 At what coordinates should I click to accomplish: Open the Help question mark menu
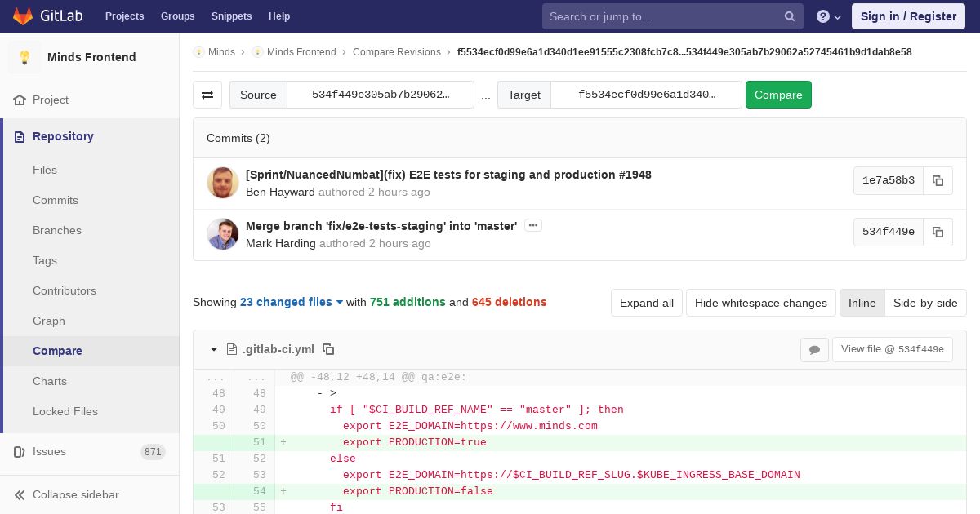click(x=828, y=16)
